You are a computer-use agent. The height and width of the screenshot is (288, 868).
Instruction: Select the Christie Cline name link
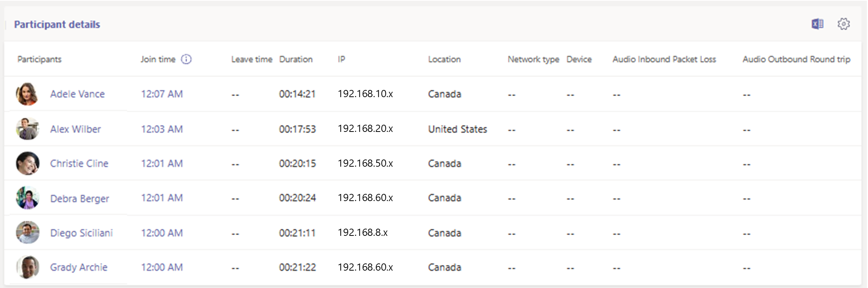point(79,164)
